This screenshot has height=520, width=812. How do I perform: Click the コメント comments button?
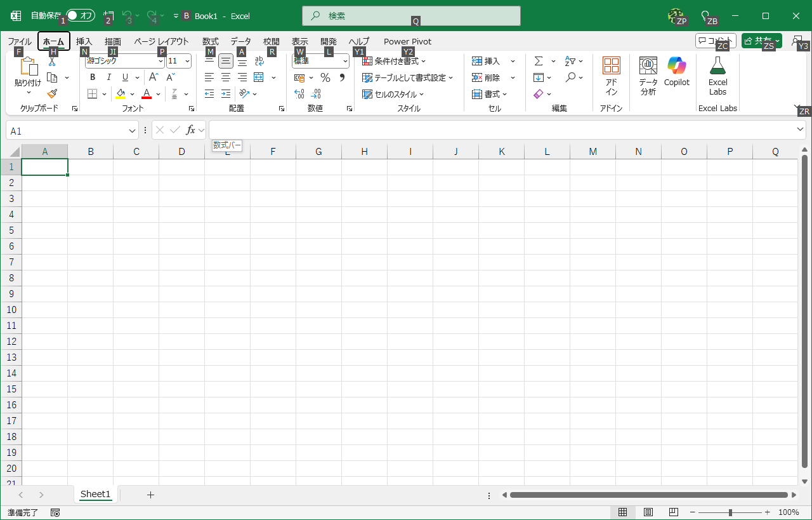pos(716,41)
